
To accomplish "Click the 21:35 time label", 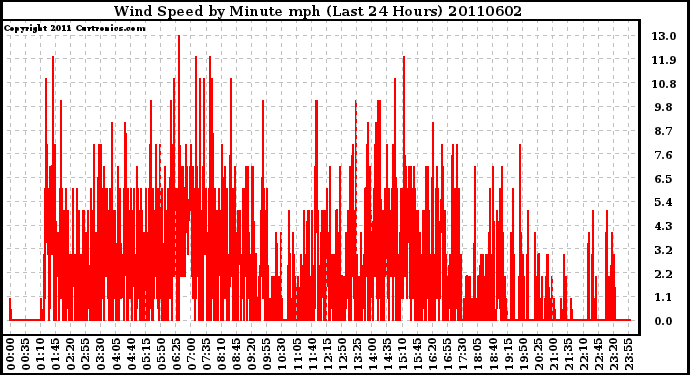I will click(x=567, y=355).
